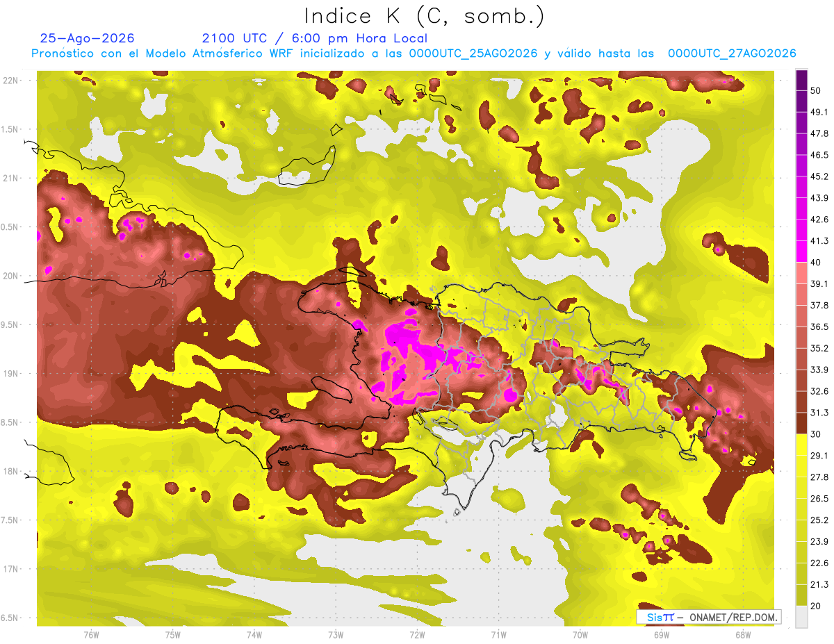The image size is (834, 644).
Task: Click colorbar value label '50'
Action: pyautogui.click(x=816, y=90)
